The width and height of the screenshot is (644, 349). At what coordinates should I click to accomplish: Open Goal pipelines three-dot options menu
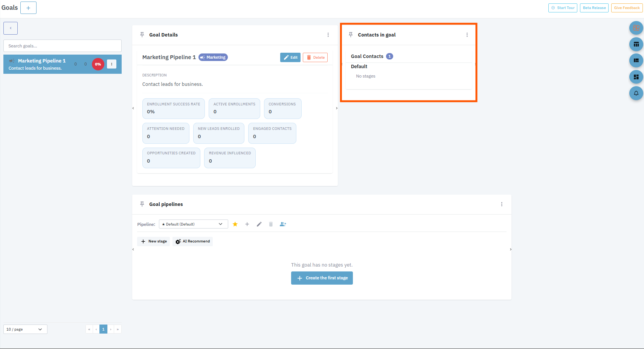point(502,204)
